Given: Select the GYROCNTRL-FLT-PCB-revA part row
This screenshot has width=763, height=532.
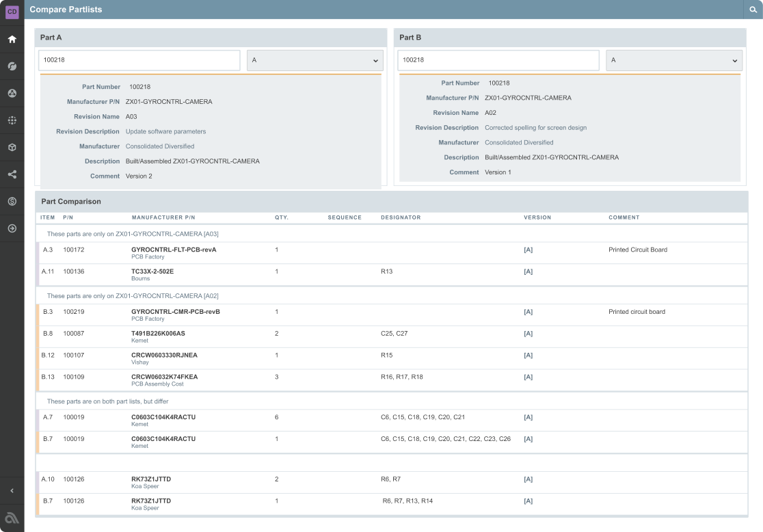Looking at the screenshot, I should coord(174,250).
